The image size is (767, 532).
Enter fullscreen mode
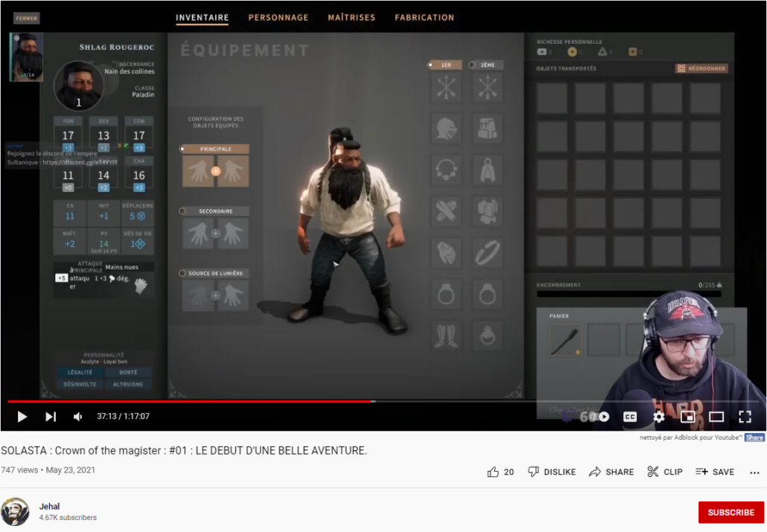click(x=745, y=417)
